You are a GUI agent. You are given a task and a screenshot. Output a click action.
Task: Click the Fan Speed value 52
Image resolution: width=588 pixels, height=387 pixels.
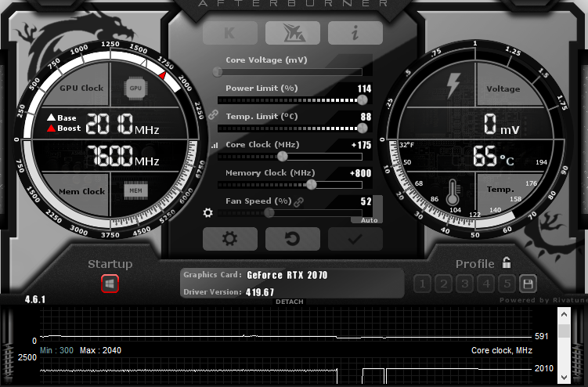(x=366, y=201)
